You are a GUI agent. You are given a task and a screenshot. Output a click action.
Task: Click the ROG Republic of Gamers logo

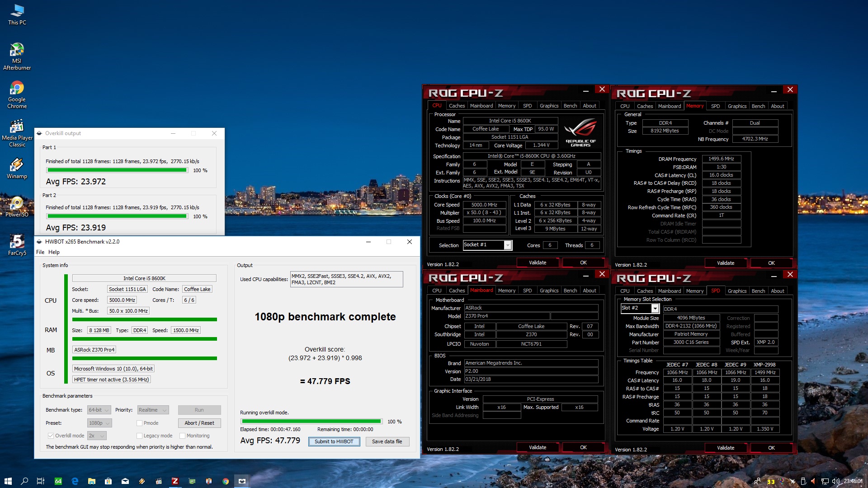click(x=580, y=132)
